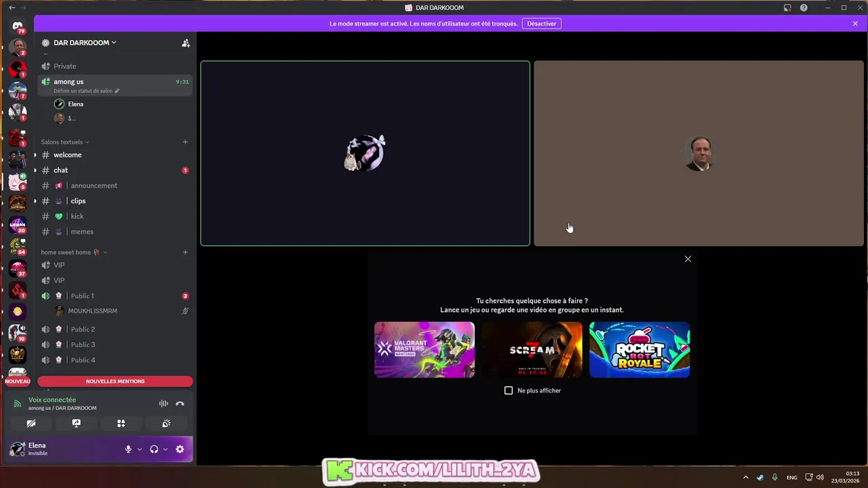Deafen with the headphones icon

pyautogui.click(x=154, y=449)
